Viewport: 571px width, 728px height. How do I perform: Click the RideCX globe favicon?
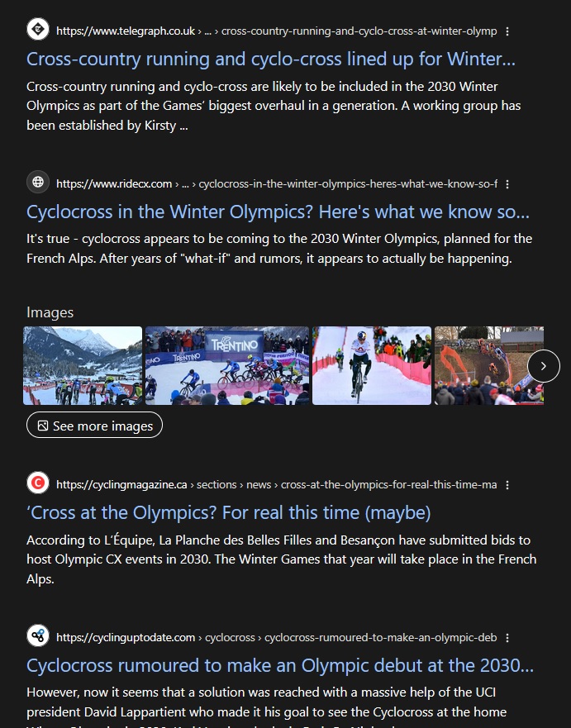(37, 183)
